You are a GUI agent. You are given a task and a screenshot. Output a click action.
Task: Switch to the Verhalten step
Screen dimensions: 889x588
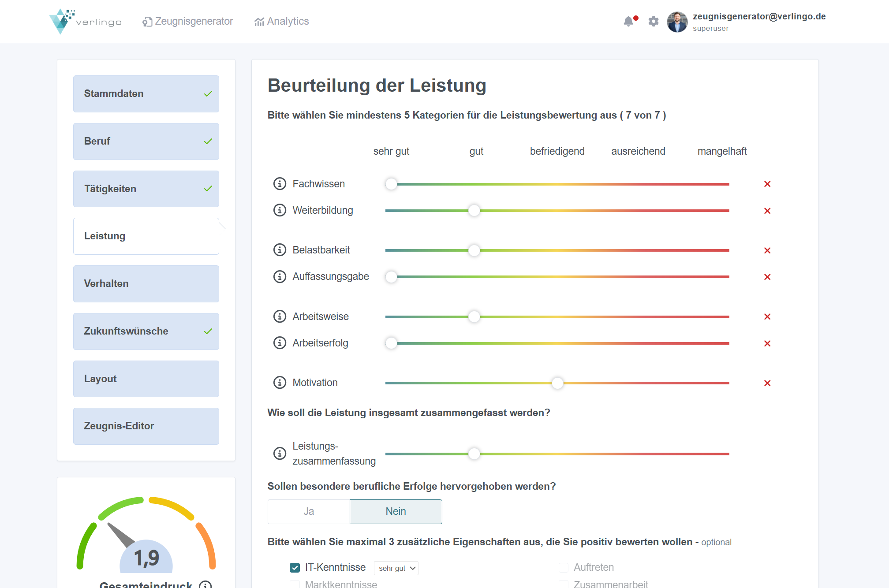point(146,283)
